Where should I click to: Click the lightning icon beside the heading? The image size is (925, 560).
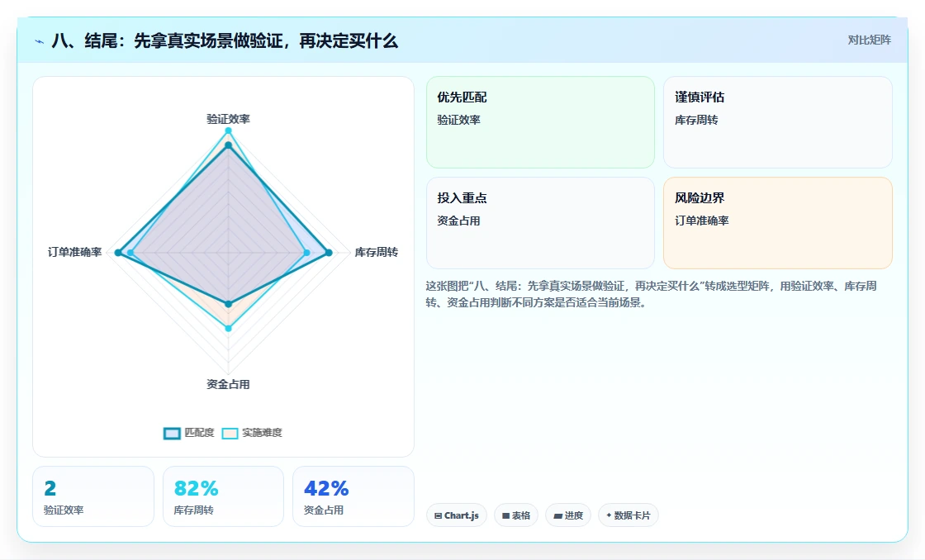40,41
